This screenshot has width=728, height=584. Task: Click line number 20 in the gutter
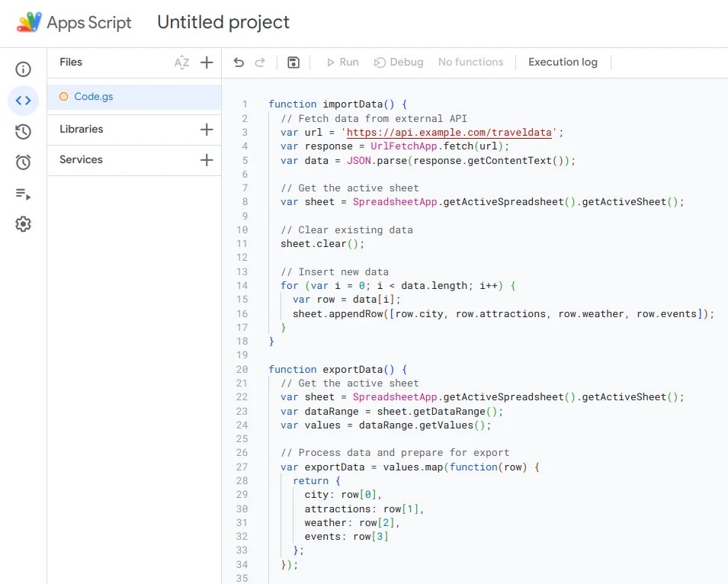click(x=242, y=370)
